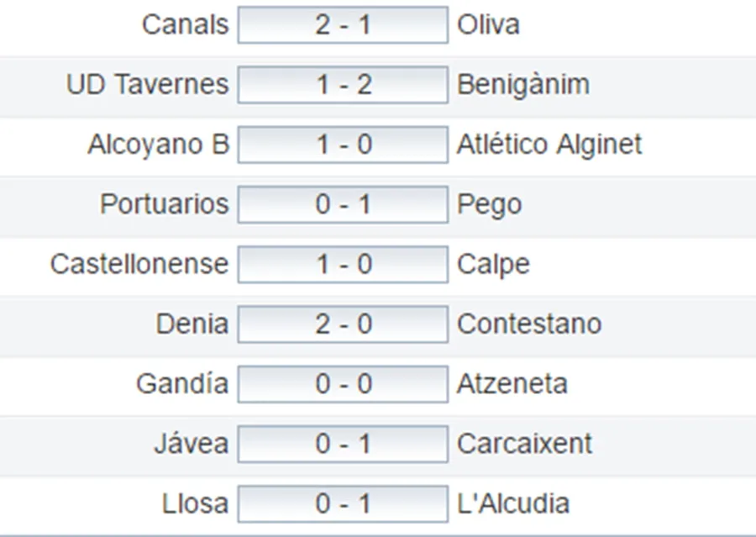Select the L'Alcudia team name
This screenshot has height=537, width=756.
click(513, 503)
